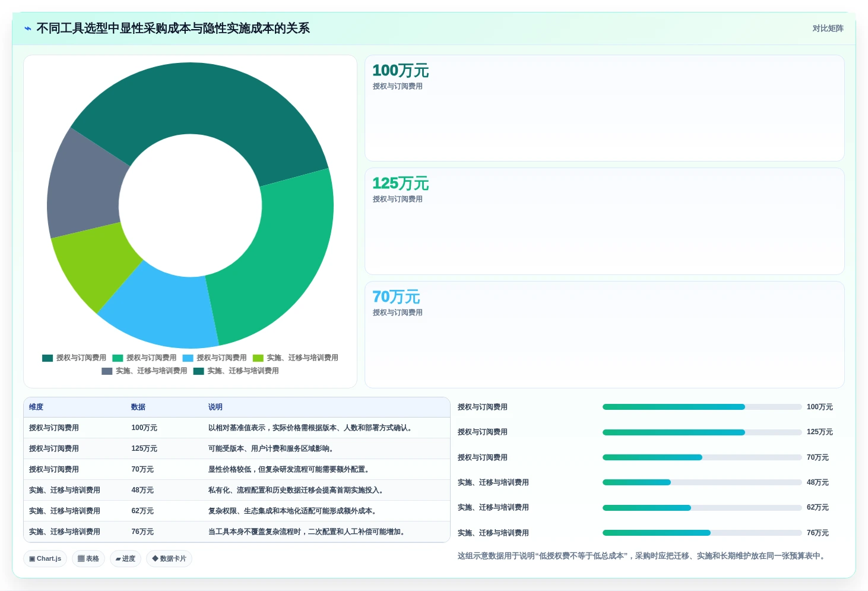Click the description starting 以相对基准值表示
Image resolution: width=868 pixels, height=591 pixels.
pos(312,428)
